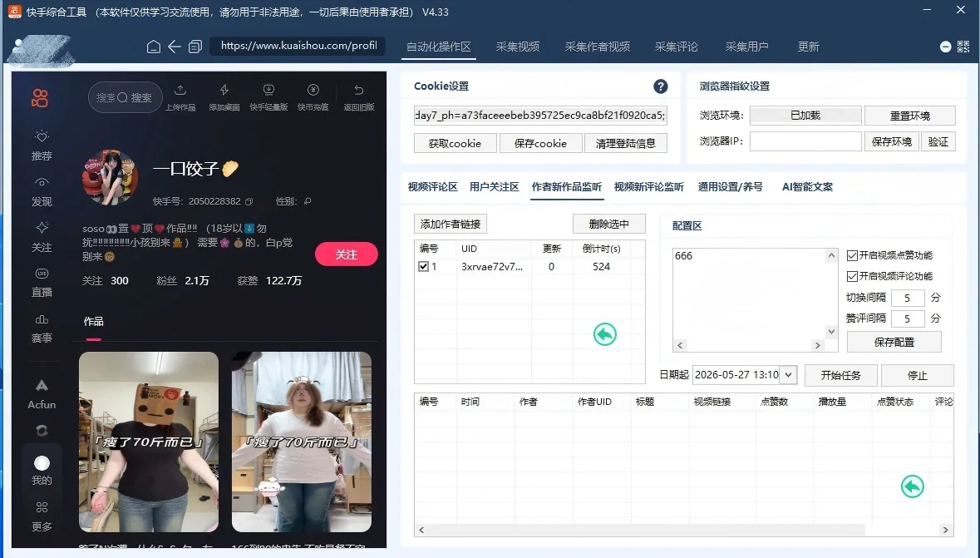Click the 开始任务 button
Image resolution: width=980 pixels, height=558 pixels.
pyautogui.click(x=840, y=375)
